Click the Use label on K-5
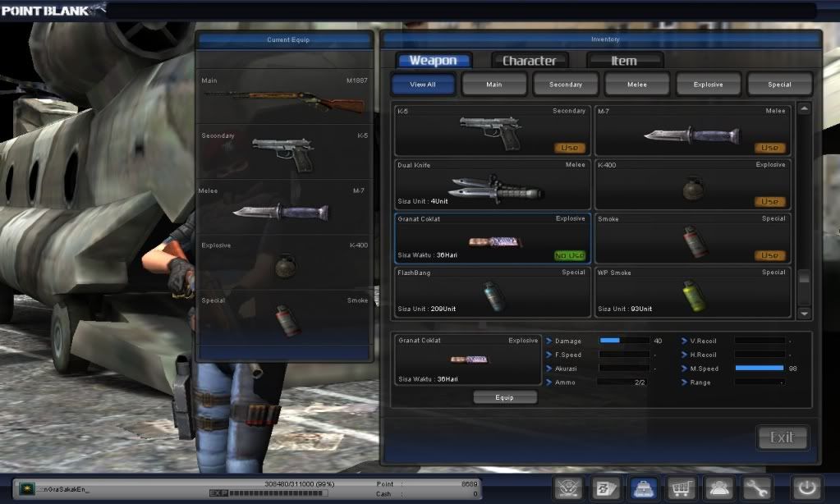Image resolution: width=840 pixels, height=504 pixels. click(570, 148)
